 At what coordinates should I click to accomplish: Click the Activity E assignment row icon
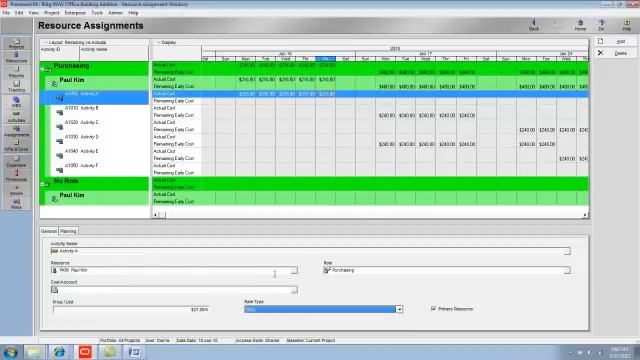tap(60, 156)
